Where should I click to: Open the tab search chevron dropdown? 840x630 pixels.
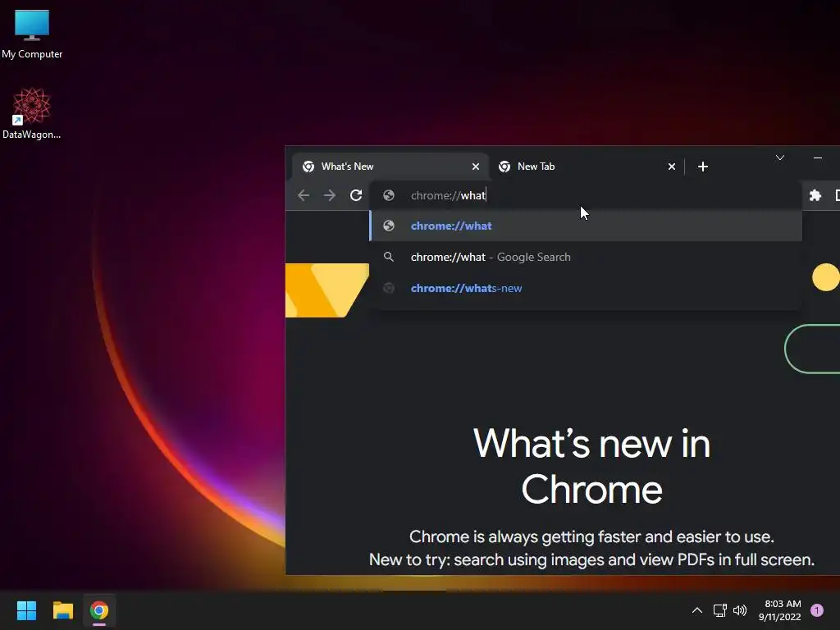click(780, 157)
